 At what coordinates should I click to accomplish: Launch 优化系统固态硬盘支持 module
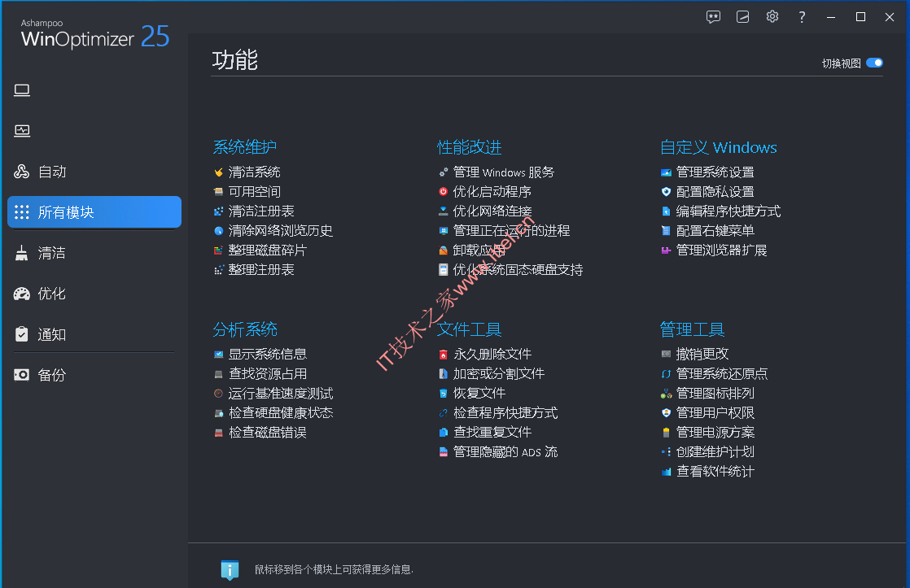[x=518, y=270]
